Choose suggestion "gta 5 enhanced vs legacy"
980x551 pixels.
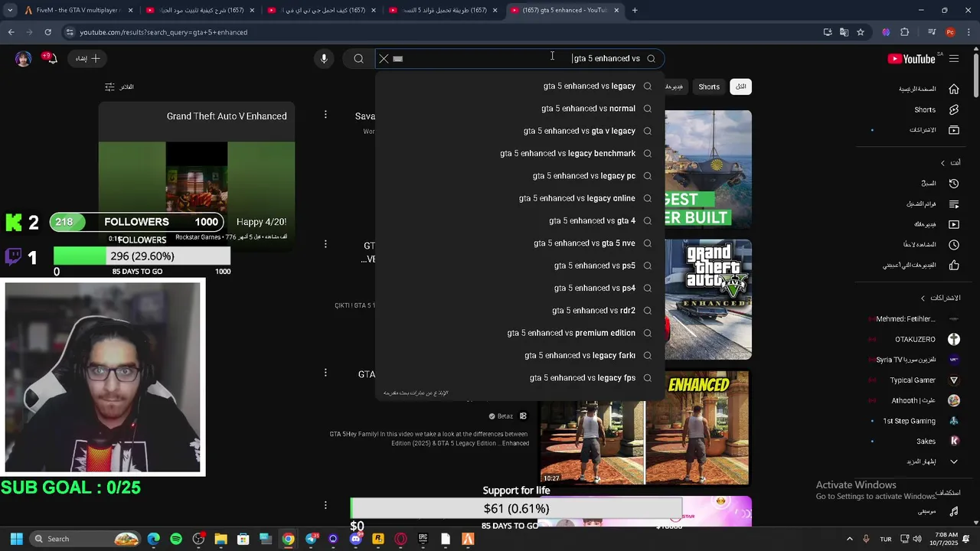[x=520, y=86]
